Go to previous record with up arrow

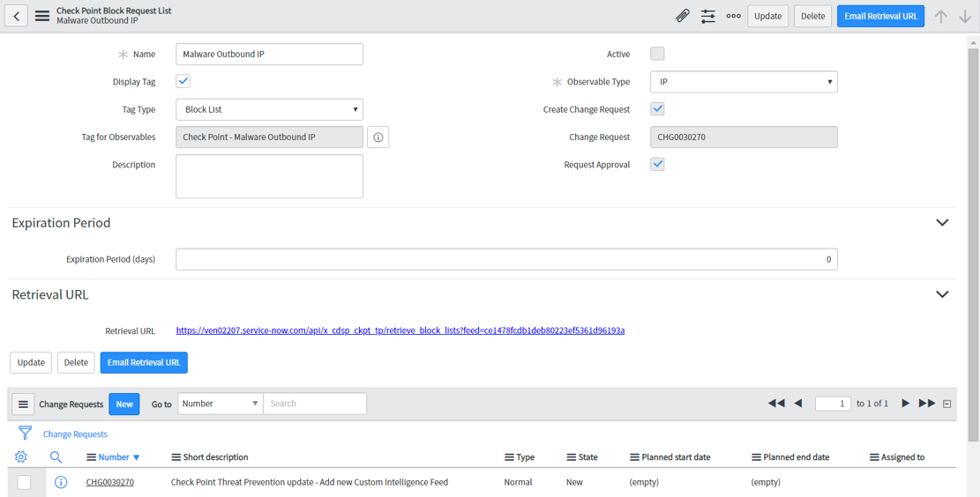pos(940,17)
